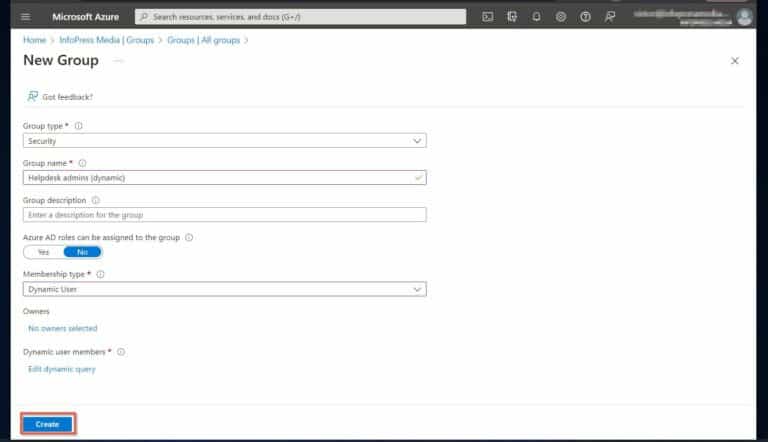Show info tooltip for Dynamic user members
Screen dimensions: 768x442
point(121,352)
